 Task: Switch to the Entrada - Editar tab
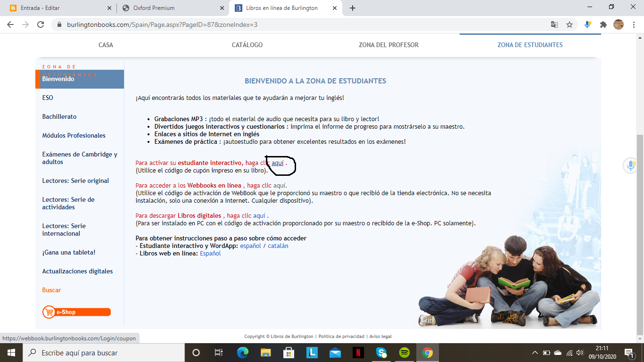pos(60,8)
